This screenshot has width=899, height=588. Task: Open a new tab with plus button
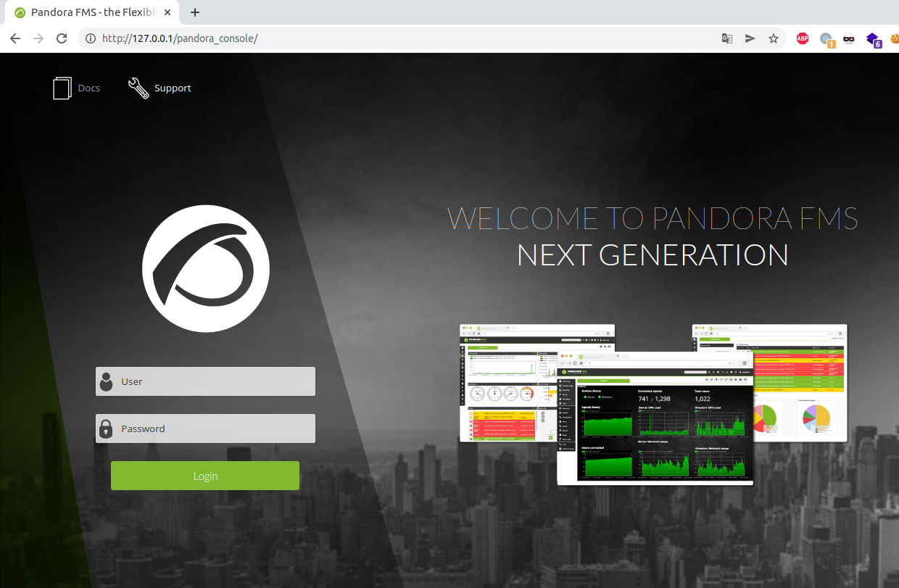click(x=194, y=12)
